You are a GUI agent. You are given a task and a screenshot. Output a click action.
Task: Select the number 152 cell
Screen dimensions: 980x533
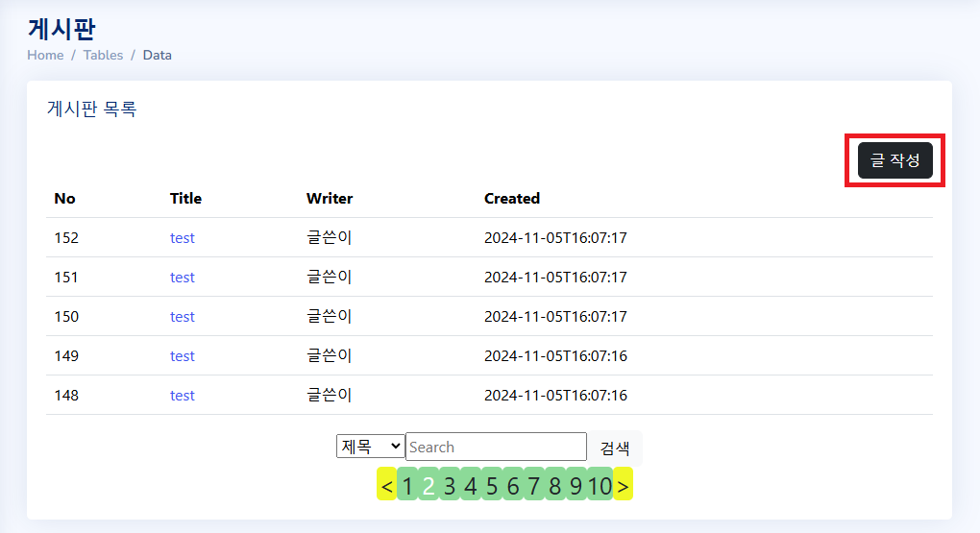(x=66, y=238)
